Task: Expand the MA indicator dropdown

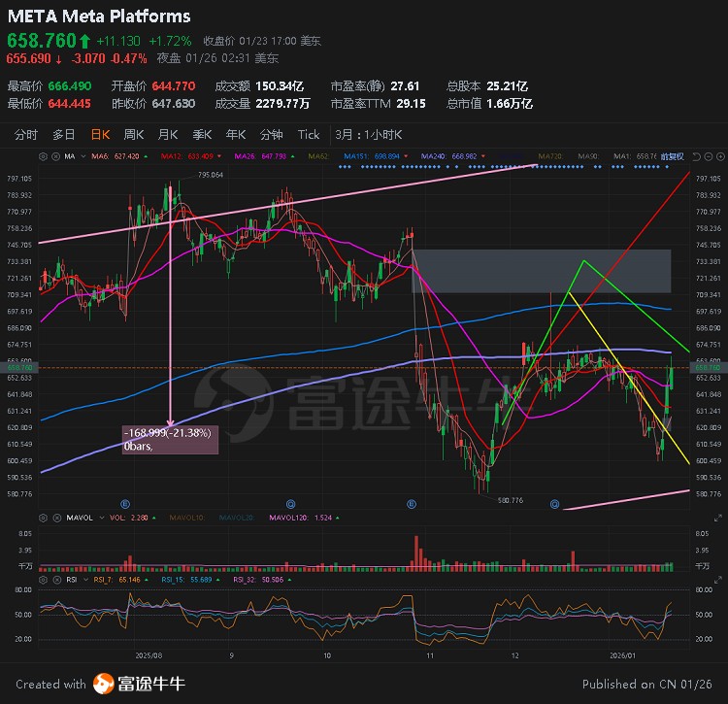Action: pos(83,156)
